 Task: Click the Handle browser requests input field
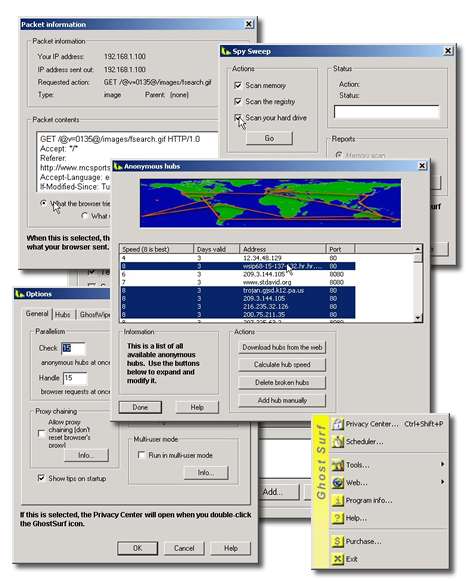(75, 378)
